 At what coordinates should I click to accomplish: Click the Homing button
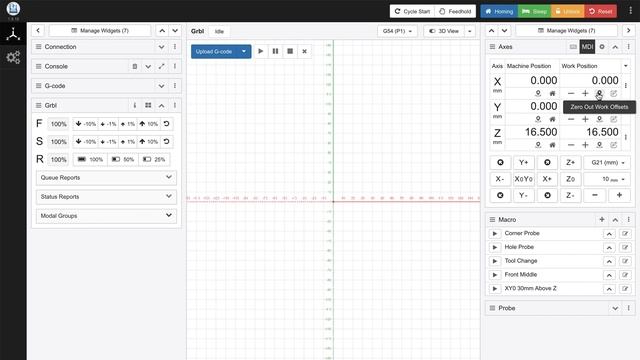click(499, 11)
